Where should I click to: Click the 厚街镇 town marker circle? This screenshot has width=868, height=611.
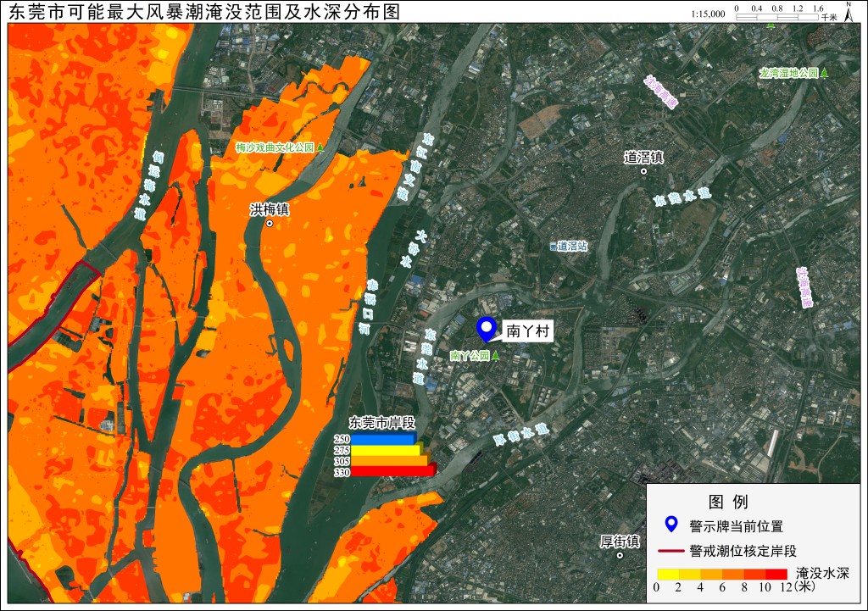[620, 555]
